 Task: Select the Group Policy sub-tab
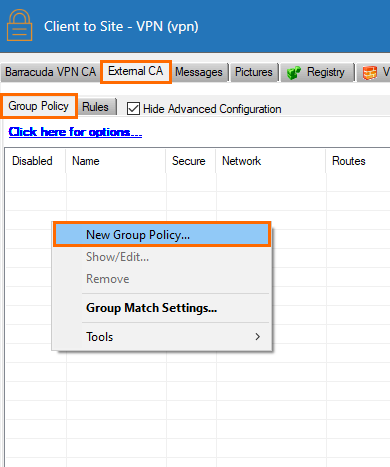pyautogui.click(x=39, y=106)
